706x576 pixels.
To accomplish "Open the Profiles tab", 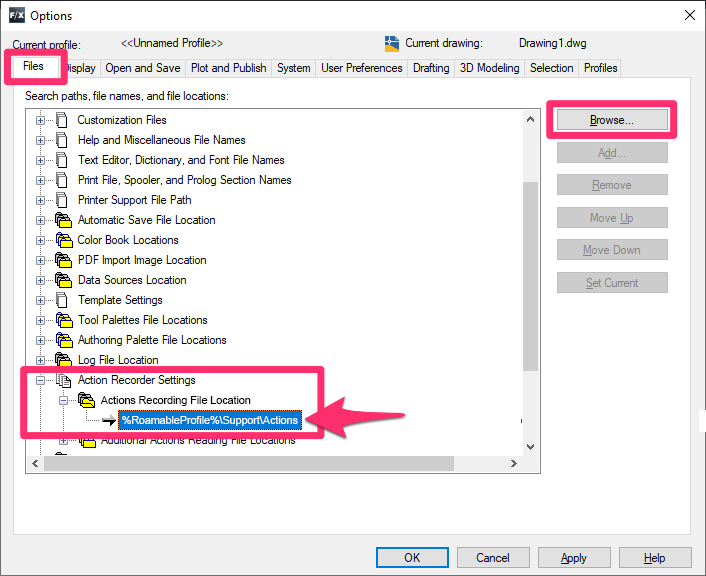I will click(600, 68).
